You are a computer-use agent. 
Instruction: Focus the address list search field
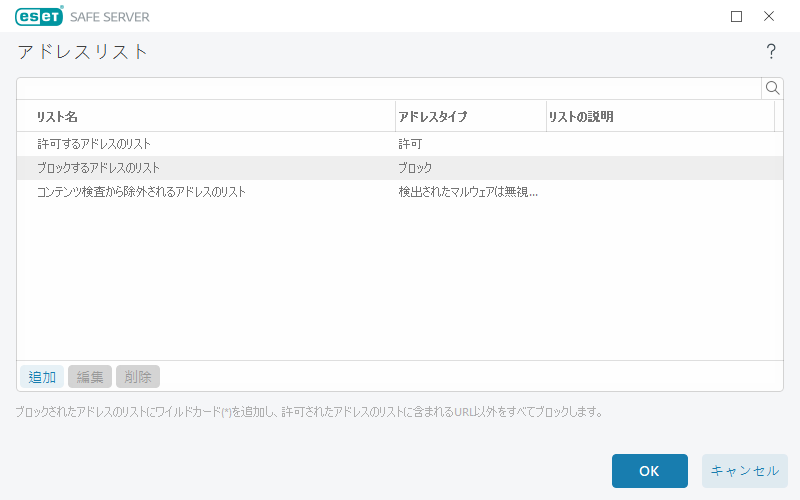[388, 88]
